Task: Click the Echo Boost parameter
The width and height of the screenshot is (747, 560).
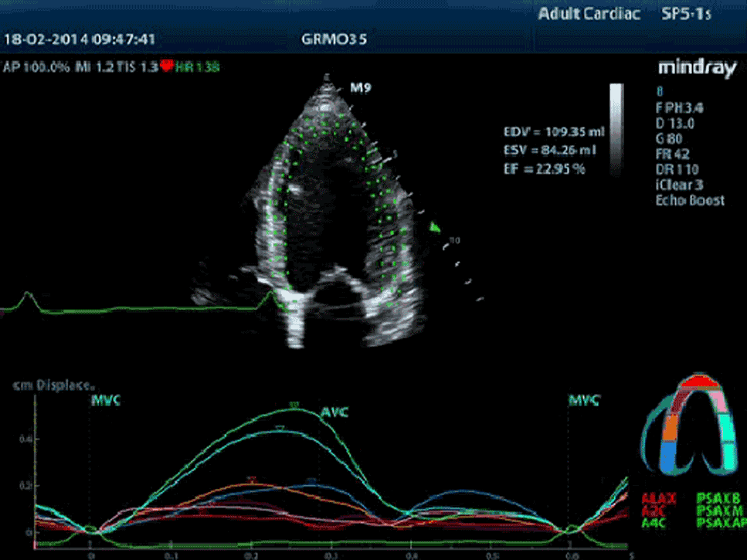Action: 690,201
